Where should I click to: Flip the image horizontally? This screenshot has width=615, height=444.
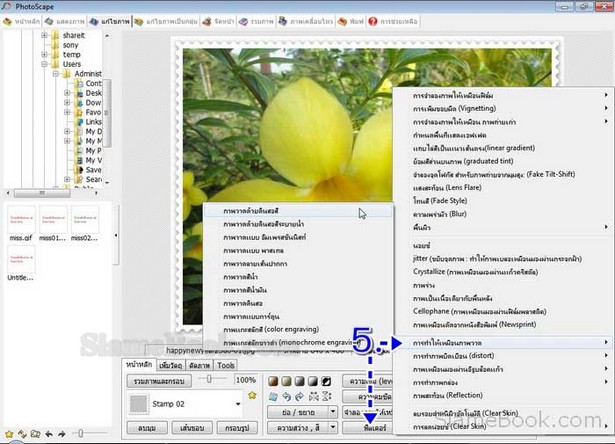313,397
